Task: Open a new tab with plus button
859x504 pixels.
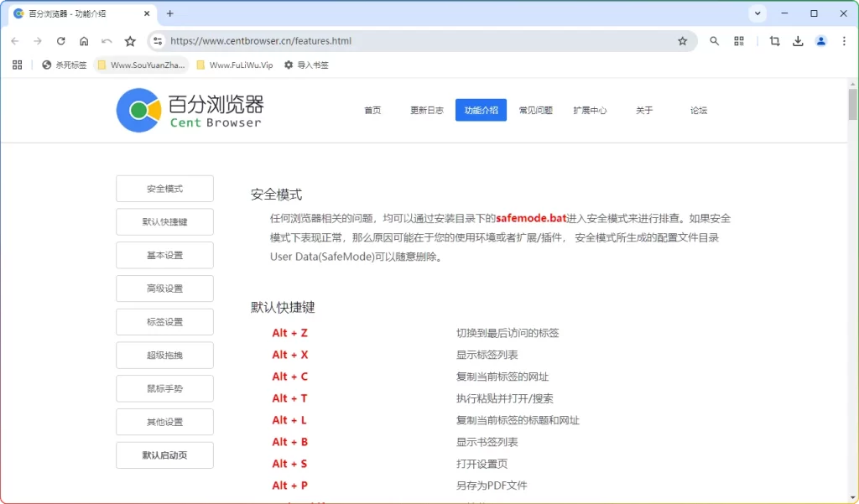Action: tap(169, 13)
